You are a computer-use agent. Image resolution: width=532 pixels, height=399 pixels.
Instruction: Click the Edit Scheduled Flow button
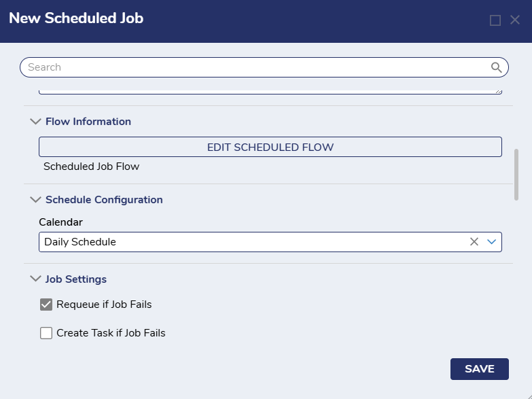(270, 147)
